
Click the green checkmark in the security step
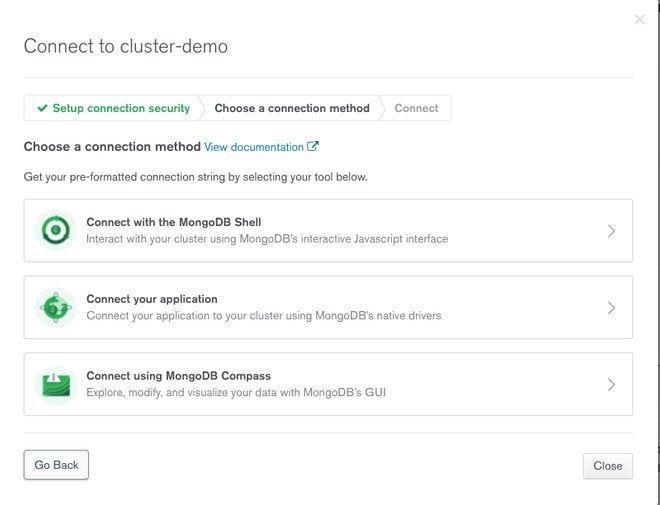point(42,108)
